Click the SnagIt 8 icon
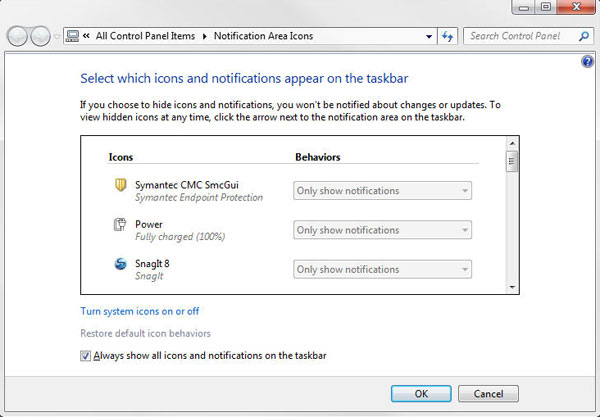The image size is (600, 417). click(119, 264)
